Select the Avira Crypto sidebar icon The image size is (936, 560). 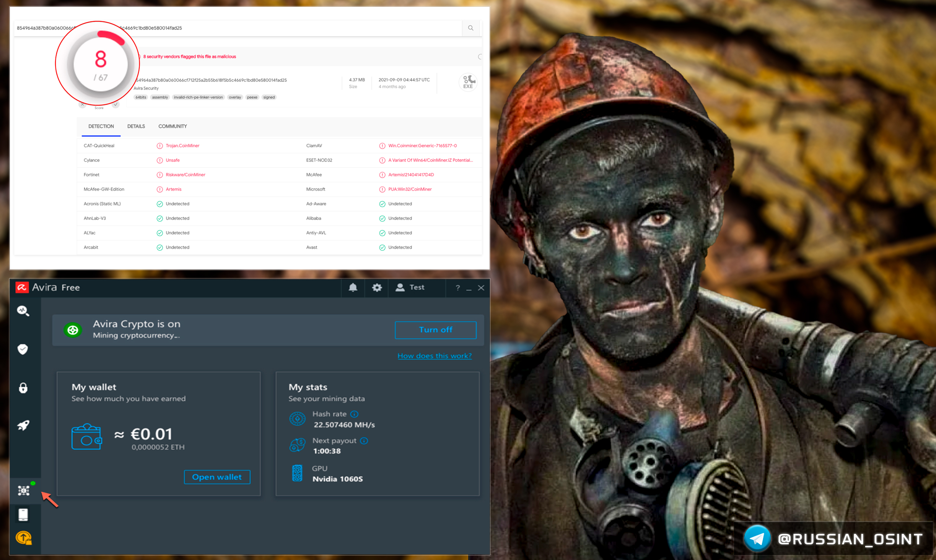(24, 490)
